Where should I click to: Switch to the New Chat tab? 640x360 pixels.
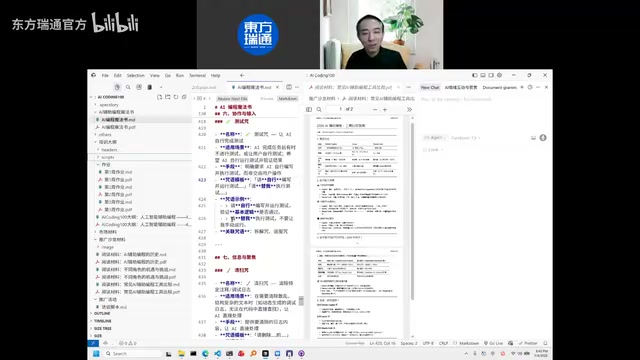[x=430, y=87]
